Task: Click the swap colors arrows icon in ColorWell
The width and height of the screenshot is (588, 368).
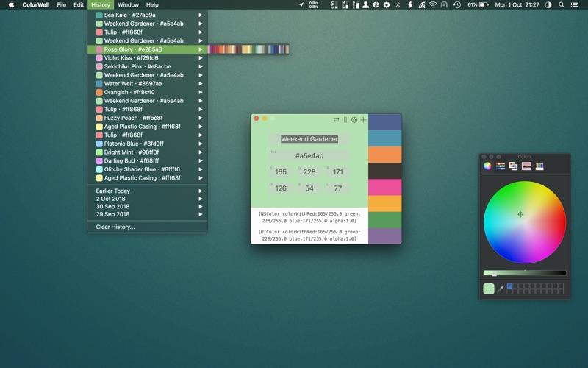Action: click(x=336, y=120)
